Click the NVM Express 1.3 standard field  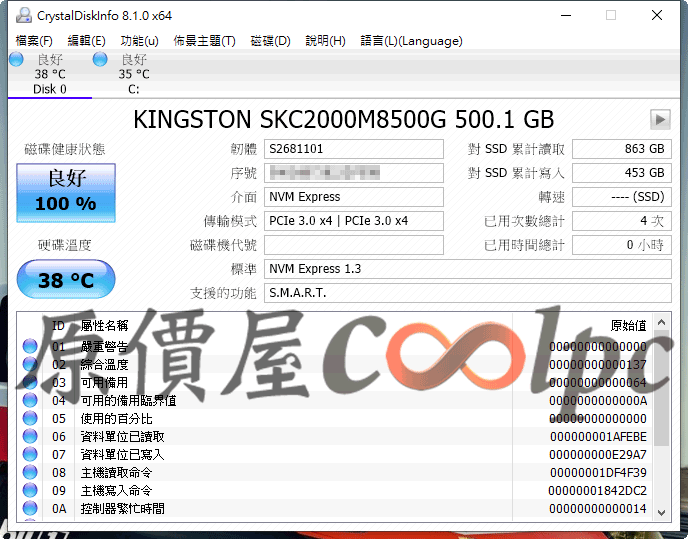(468, 269)
